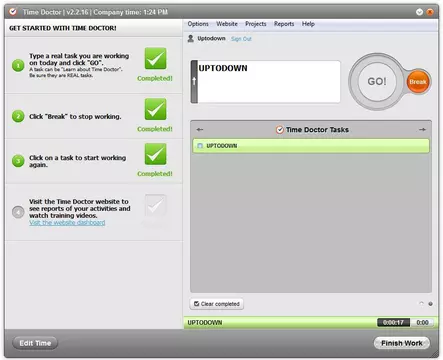Click the task name input field
The image size is (443, 360).
coord(269,82)
